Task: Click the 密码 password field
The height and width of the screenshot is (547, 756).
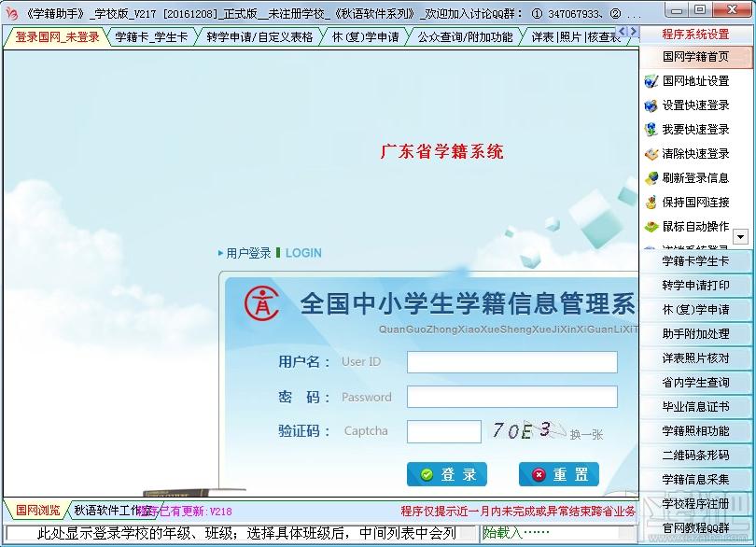Action: click(x=512, y=397)
